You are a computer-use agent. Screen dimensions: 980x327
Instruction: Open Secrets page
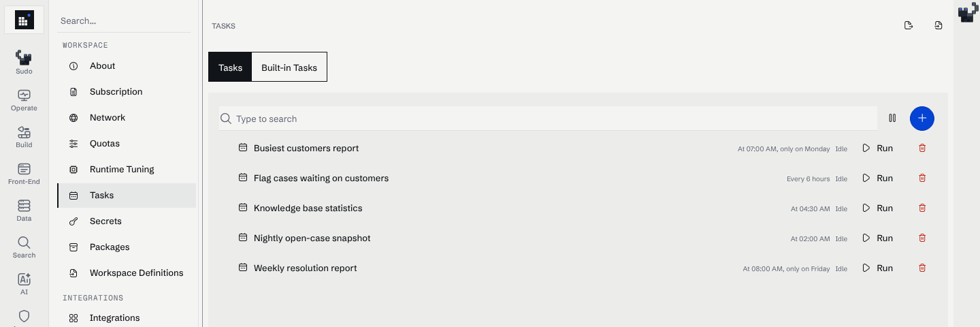(x=127, y=221)
